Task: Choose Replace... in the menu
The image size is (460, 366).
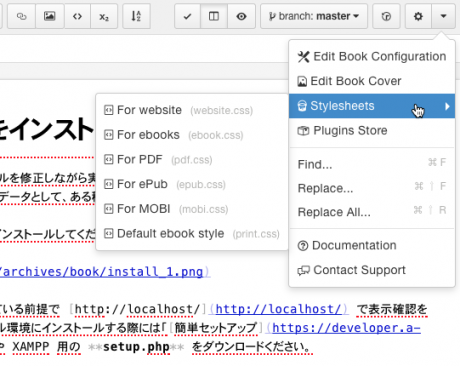Action: [x=372, y=188]
